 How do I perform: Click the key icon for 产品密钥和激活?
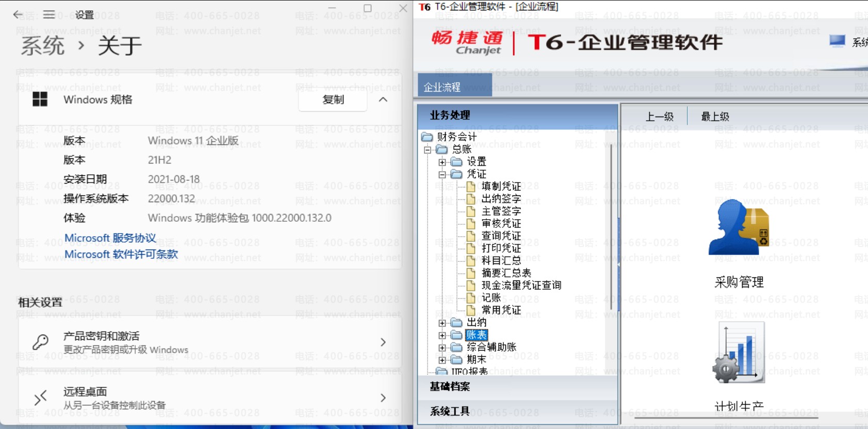tap(40, 342)
